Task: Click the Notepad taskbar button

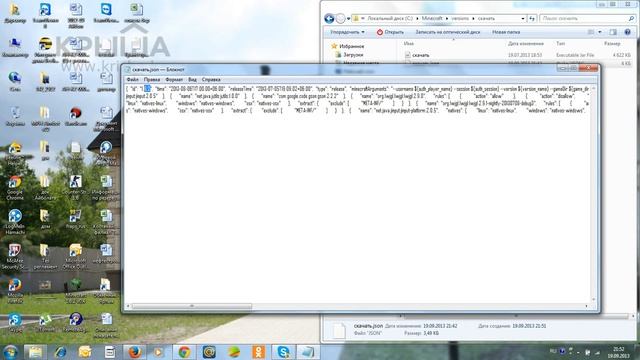Action: [x=308, y=352]
